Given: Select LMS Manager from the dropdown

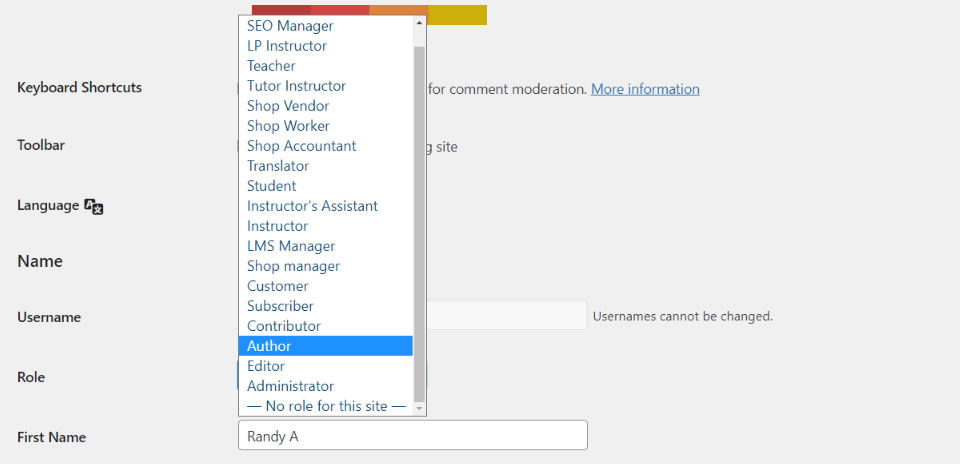Looking at the screenshot, I should point(291,246).
